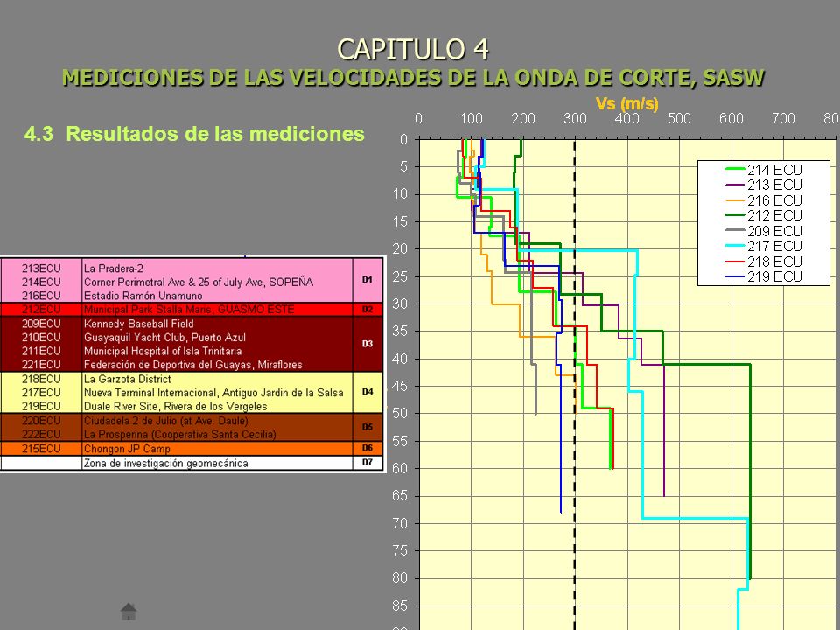Select the 214 ECU legend entry
The height and width of the screenshot is (630, 840).
[763, 170]
